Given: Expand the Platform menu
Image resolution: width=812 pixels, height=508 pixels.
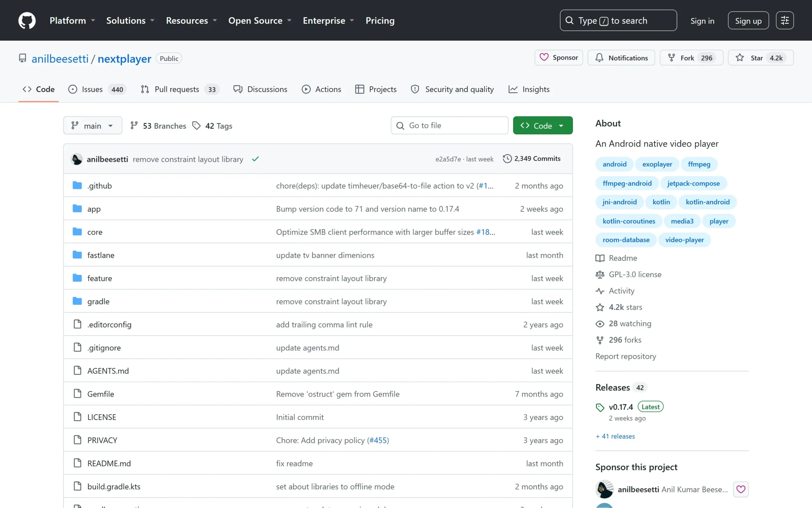Looking at the screenshot, I should pyautogui.click(x=72, y=21).
